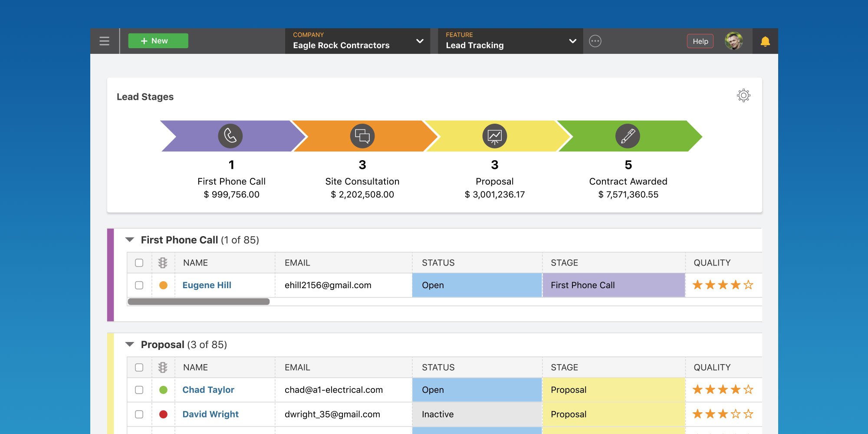
Task: Open the hamburger navigation menu
Action: pos(104,41)
